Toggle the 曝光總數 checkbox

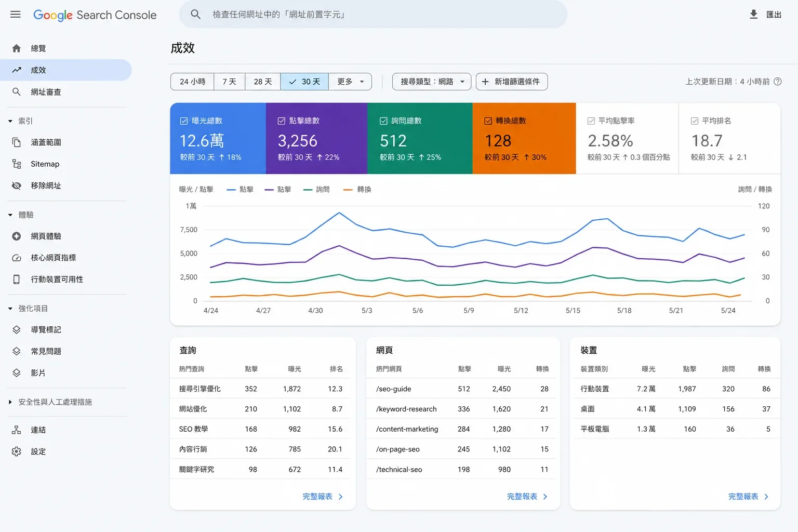184,121
